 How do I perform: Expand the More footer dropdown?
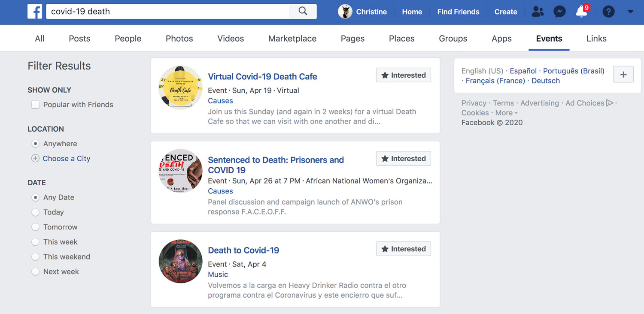pyautogui.click(x=506, y=113)
